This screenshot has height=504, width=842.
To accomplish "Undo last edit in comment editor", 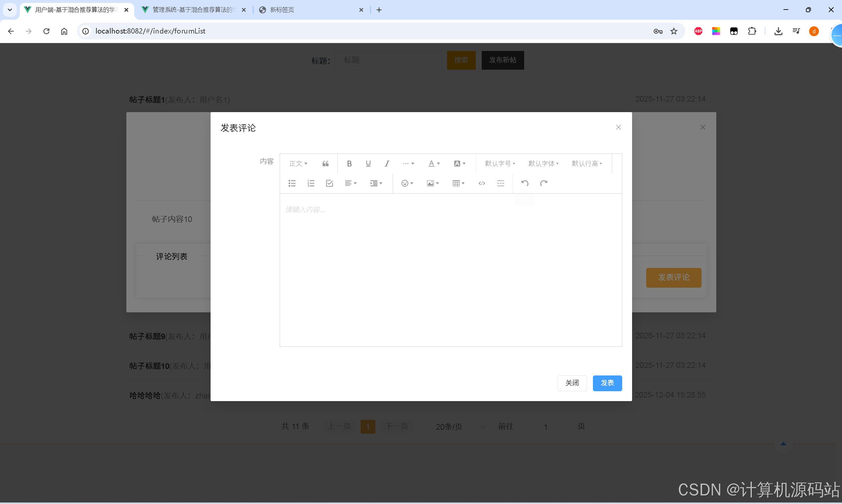I will [x=524, y=183].
